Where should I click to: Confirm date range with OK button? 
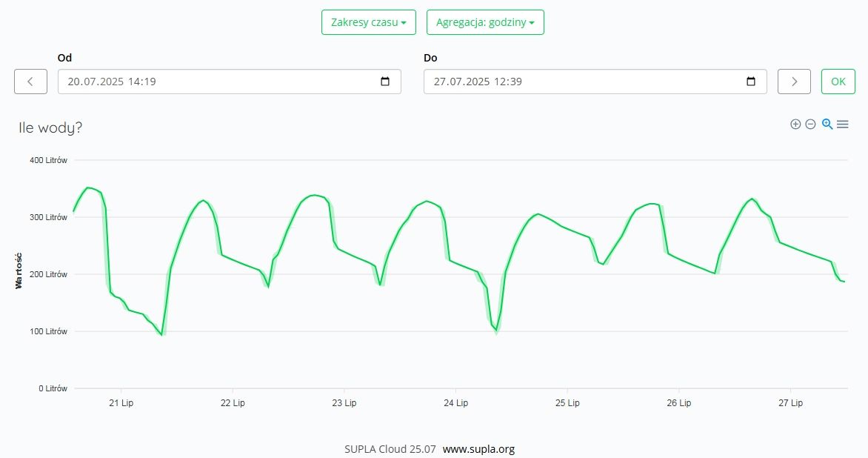[x=838, y=82]
